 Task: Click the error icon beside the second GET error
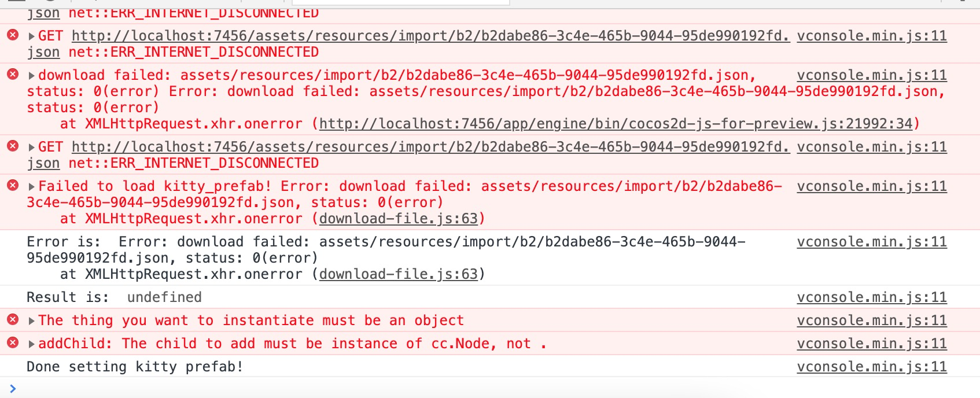coord(13,146)
